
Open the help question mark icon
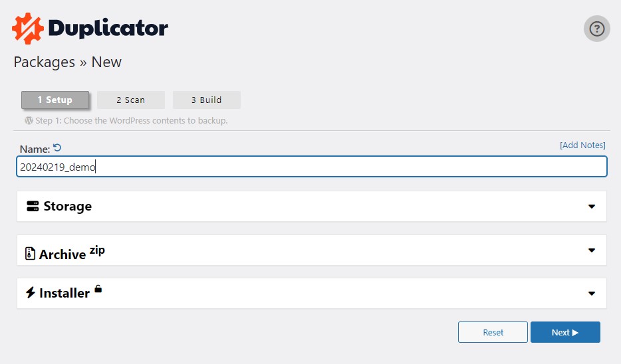597,29
